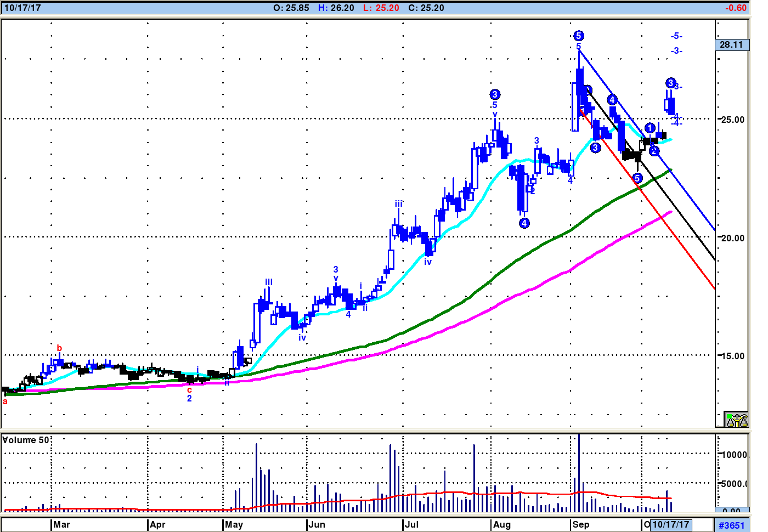This screenshot has width=768, height=532.
Task: Click the 10/17/17 date in header bar
Action: coord(22,8)
